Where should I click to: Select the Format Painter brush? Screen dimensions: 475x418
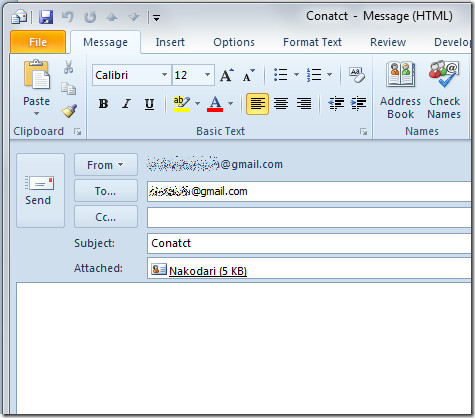click(x=69, y=111)
